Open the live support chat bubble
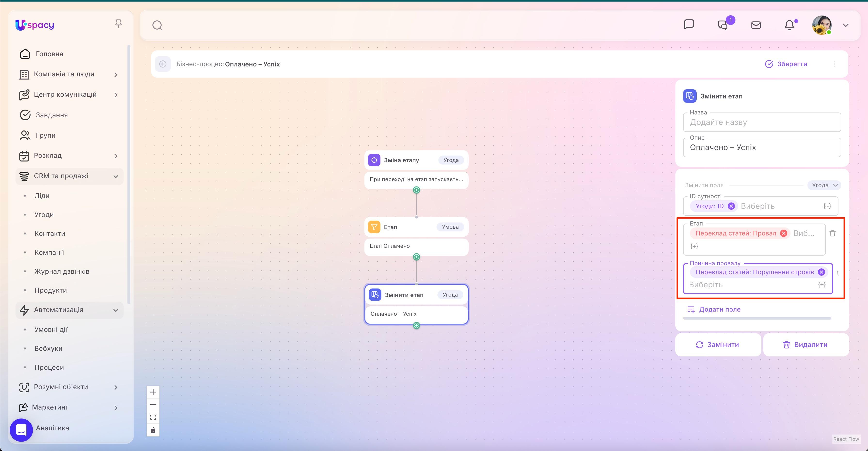The width and height of the screenshot is (868, 451). (21, 430)
